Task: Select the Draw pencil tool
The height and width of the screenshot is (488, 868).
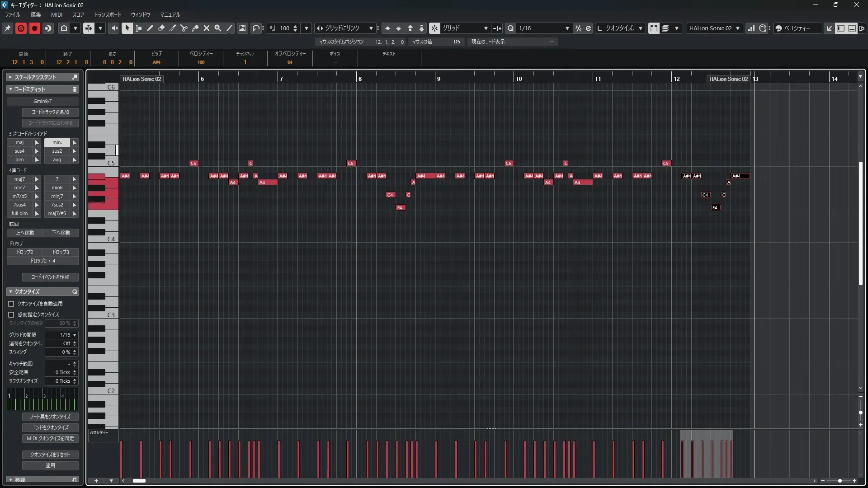Action: click(150, 28)
